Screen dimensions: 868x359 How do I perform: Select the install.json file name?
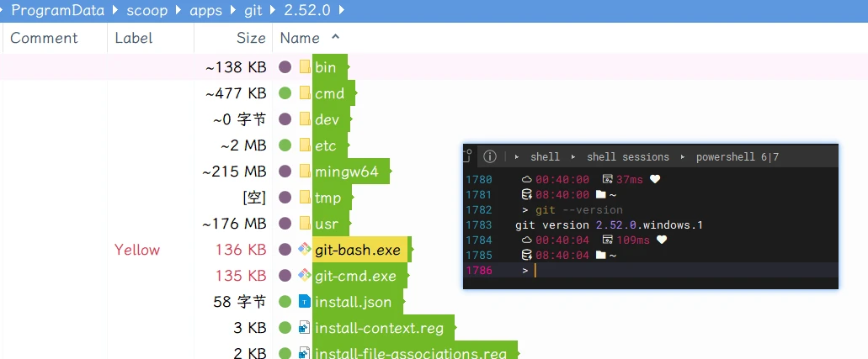pyautogui.click(x=354, y=302)
